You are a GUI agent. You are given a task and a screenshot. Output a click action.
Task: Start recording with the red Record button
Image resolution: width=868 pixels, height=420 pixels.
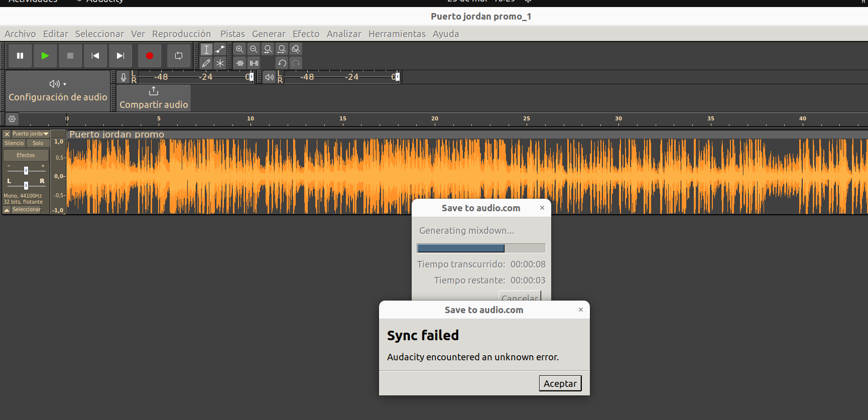pyautogui.click(x=150, y=56)
